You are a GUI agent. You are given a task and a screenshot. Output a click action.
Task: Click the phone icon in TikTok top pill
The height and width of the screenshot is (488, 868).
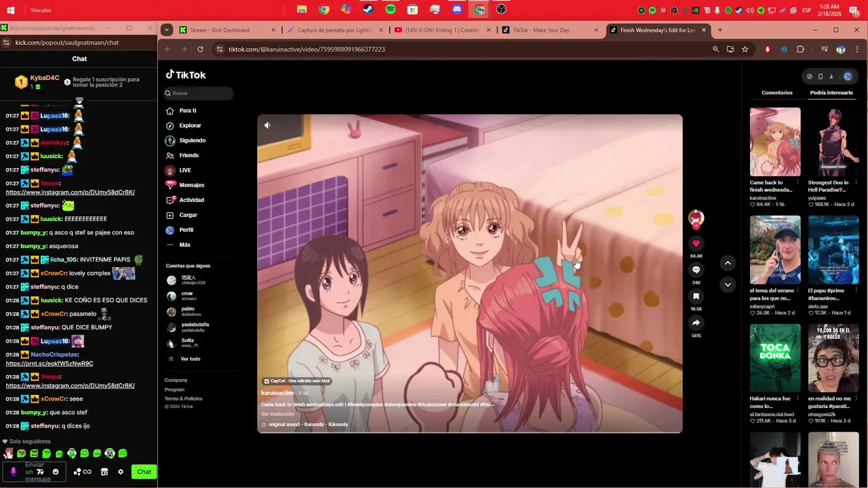click(821, 77)
